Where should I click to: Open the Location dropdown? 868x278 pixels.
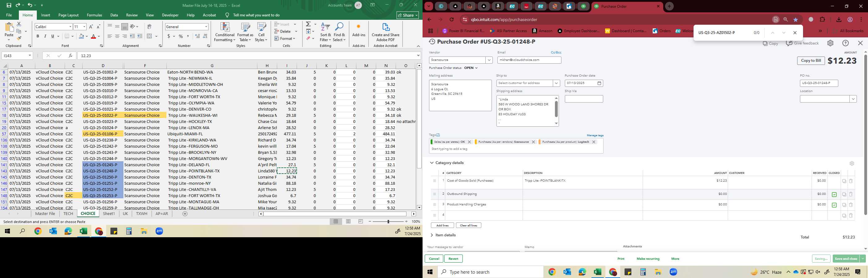pyautogui.click(x=853, y=99)
